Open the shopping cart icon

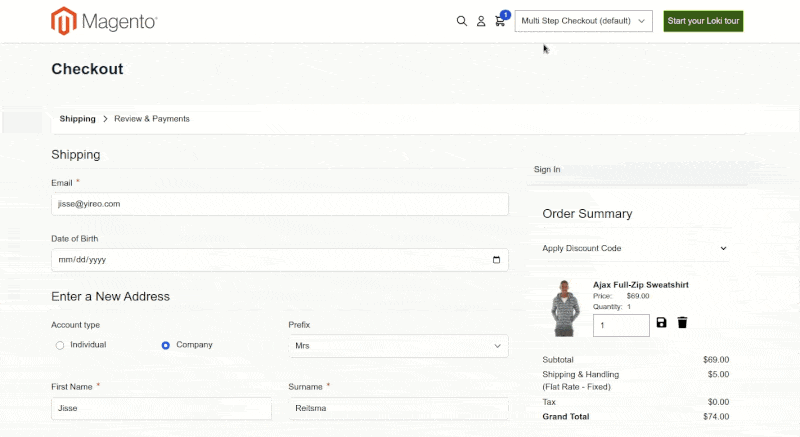click(x=500, y=21)
